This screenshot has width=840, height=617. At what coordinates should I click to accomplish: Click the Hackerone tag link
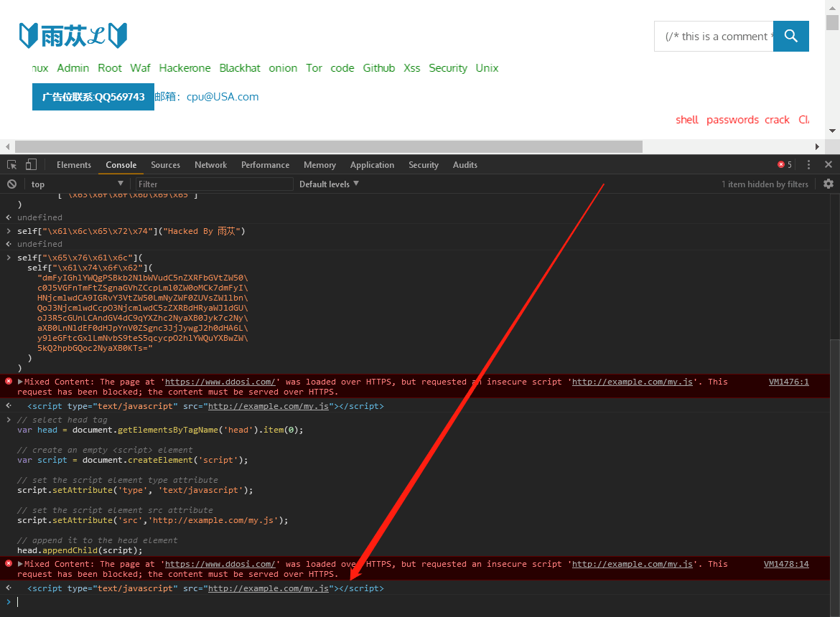tap(185, 68)
